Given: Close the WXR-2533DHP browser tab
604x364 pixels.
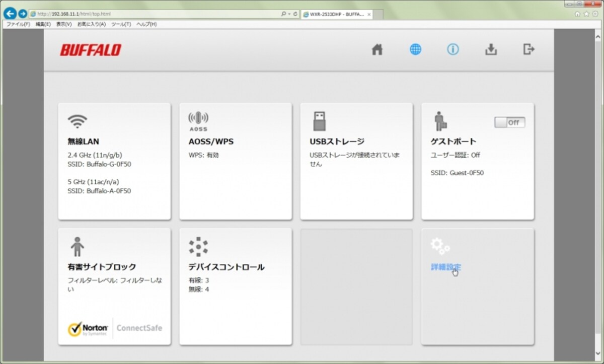Looking at the screenshot, I should [369, 14].
